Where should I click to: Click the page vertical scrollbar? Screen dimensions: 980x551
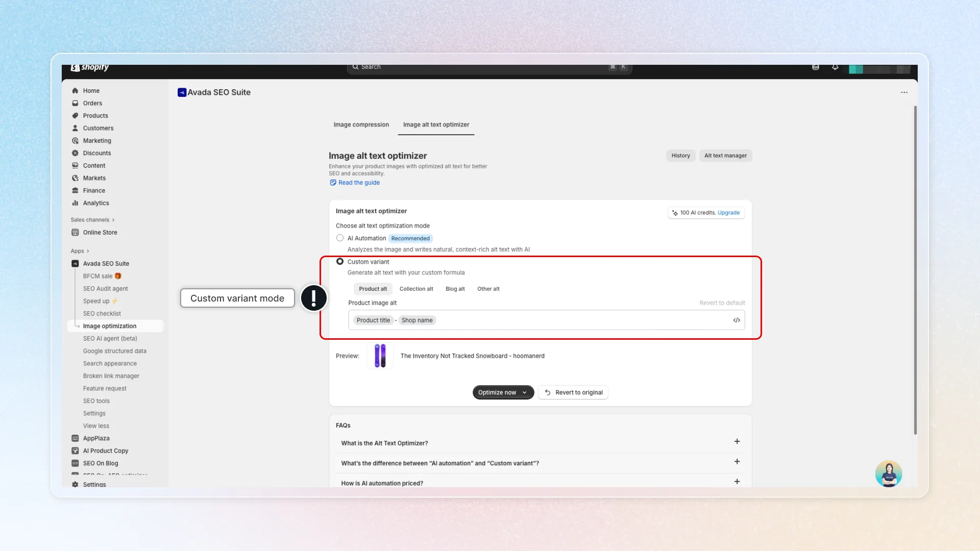pos(915,270)
